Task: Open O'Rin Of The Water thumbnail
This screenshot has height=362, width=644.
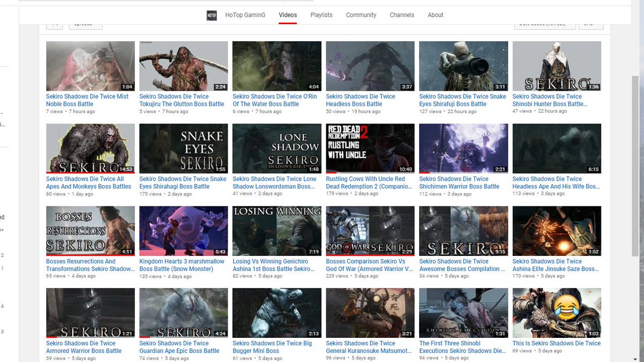Action: [x=277, y=67]
